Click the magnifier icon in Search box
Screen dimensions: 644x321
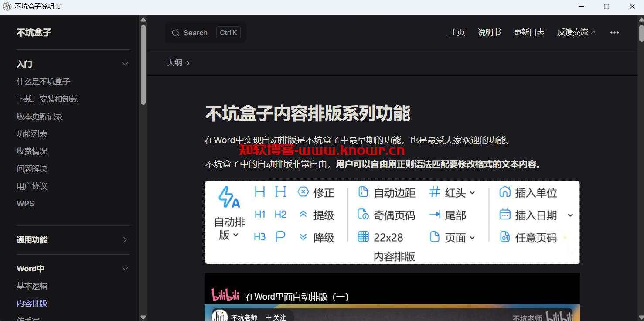[x=176, y=33]
